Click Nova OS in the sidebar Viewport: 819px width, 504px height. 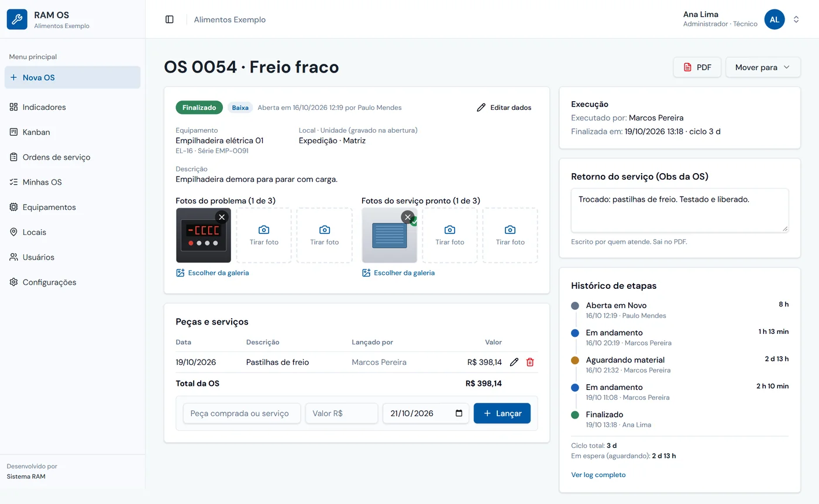(x=73, y=77)
